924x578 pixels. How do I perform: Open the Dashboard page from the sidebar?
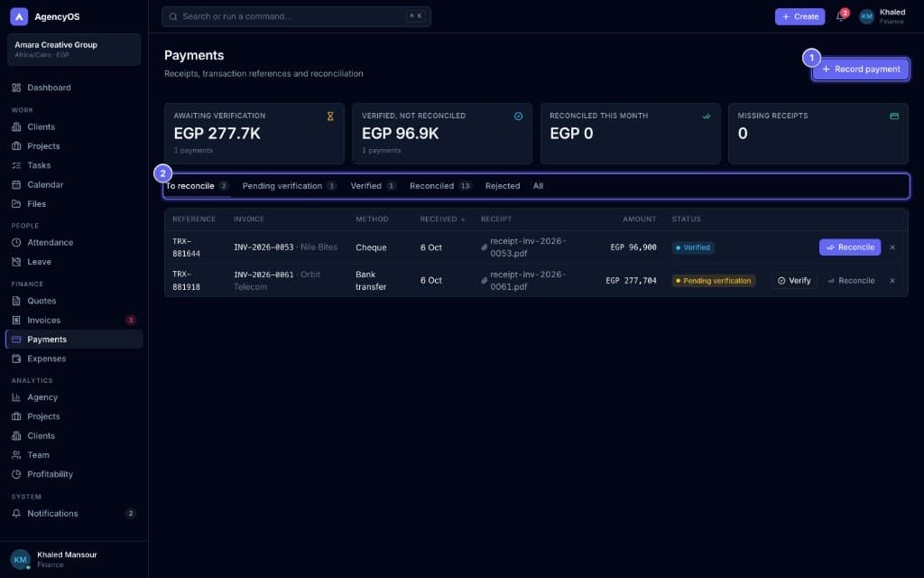point(74,88)
